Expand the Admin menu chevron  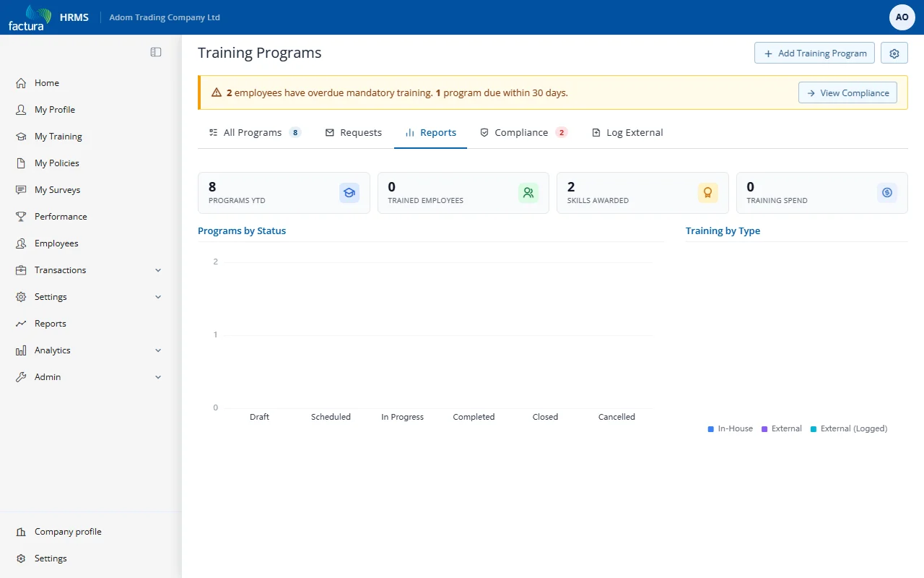(158, 377)
